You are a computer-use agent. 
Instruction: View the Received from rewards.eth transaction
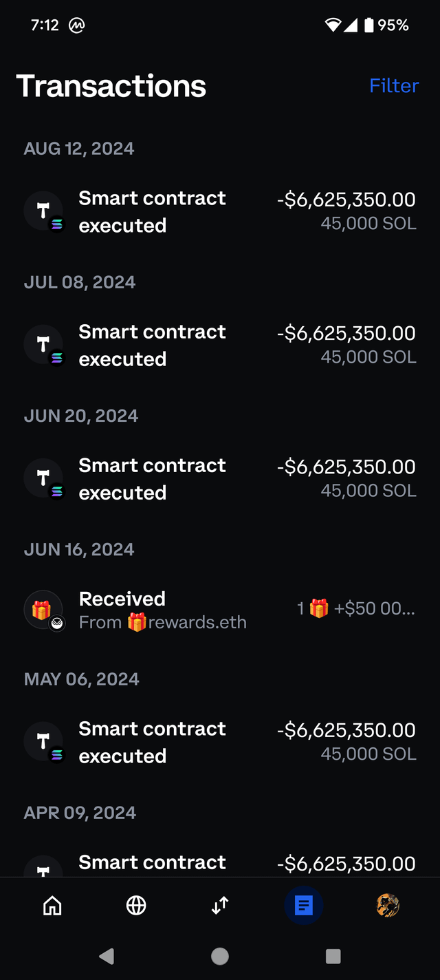click(162, 610)
